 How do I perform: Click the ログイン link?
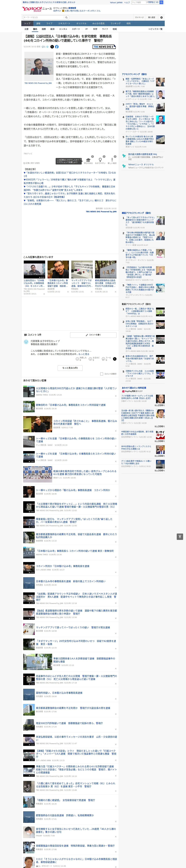click(57, 11)
